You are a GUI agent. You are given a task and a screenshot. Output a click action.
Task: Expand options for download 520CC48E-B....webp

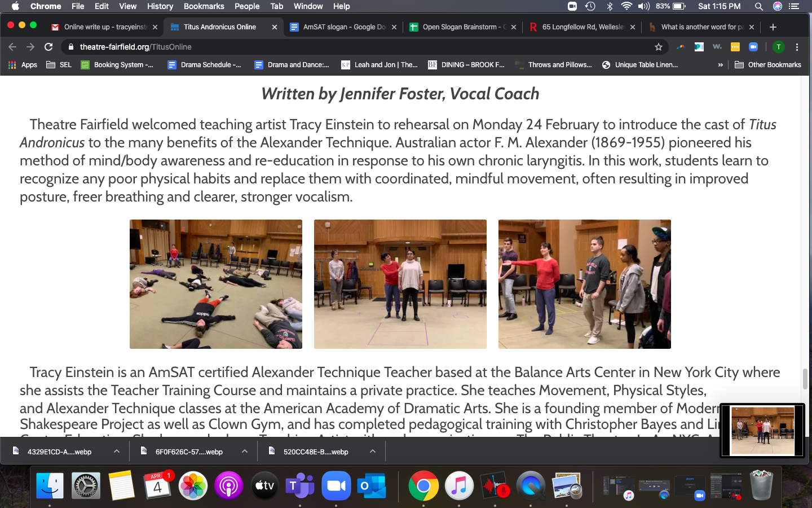[x=373, y=451]
